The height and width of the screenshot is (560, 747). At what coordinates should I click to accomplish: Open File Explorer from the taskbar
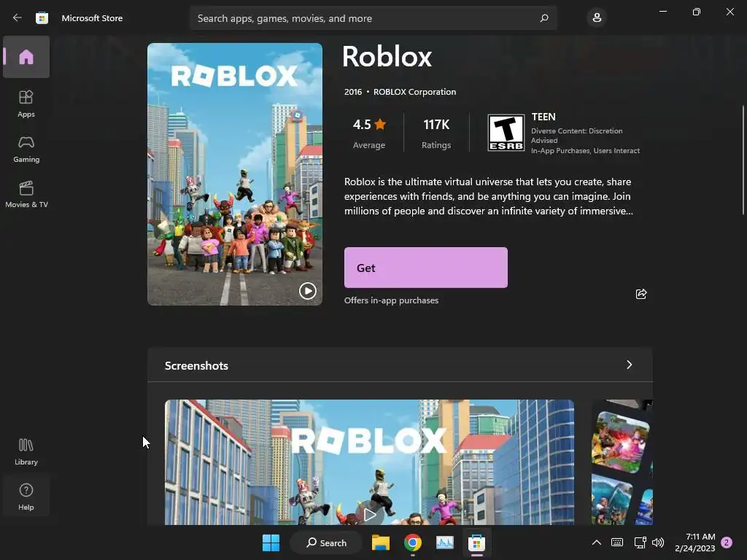coord(381,542)
